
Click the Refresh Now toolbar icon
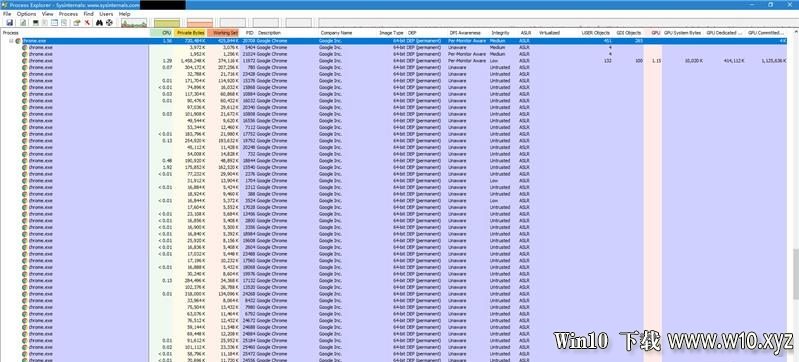(x=23, y=23)
